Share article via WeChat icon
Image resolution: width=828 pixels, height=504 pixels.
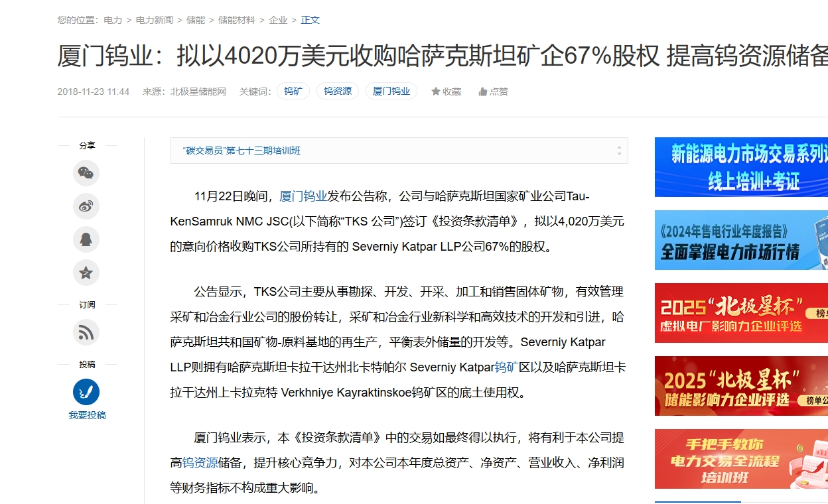pyautogui.click(x=86, y=174)
